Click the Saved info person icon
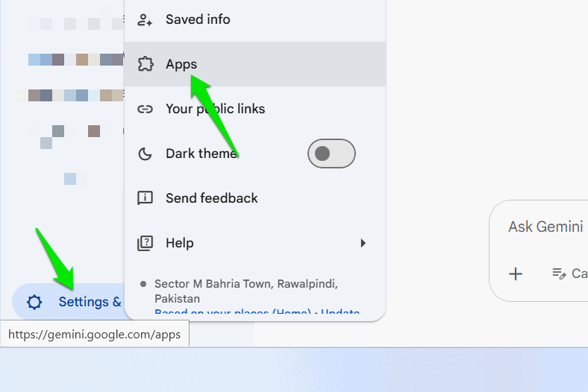This screenshot has width=588, height=392. (x=145, y=19)
